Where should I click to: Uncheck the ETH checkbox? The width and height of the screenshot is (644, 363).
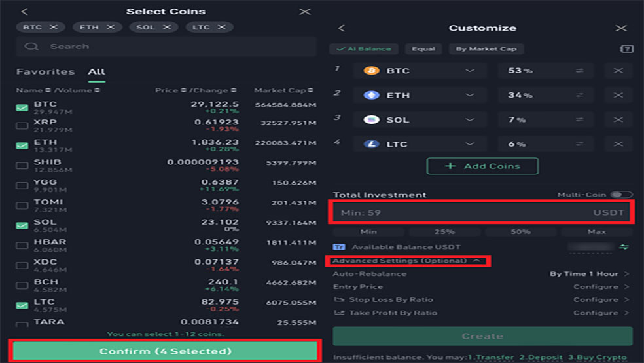[x=22, y=145]
